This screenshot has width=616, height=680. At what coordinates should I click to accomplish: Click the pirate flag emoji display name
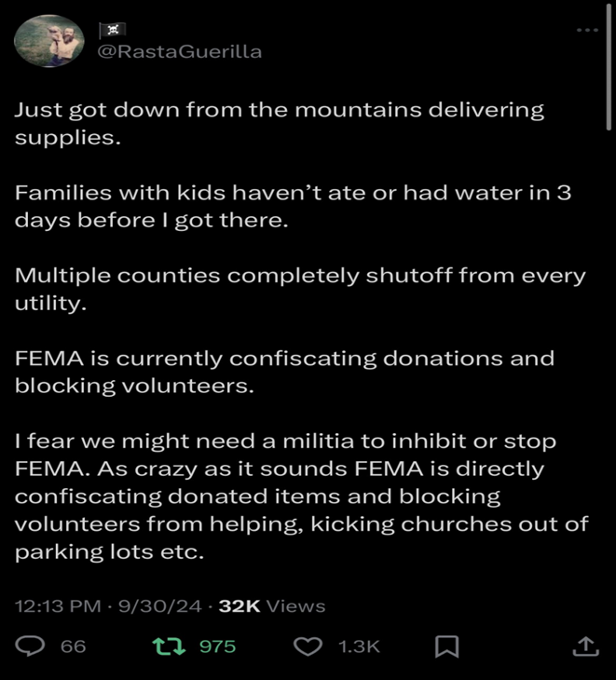coord(111,31)
